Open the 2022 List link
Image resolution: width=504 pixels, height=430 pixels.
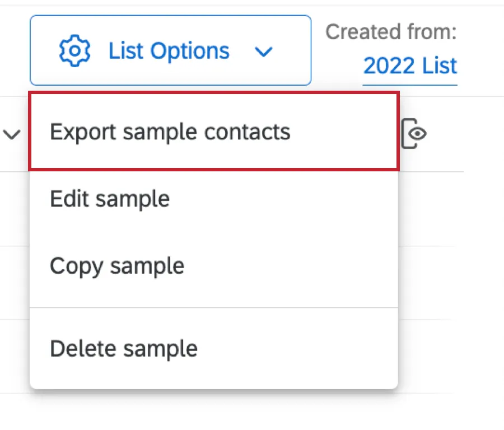410,66
